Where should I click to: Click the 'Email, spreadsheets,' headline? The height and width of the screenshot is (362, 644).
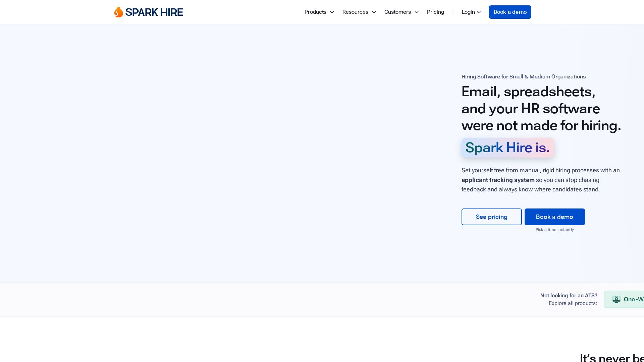(529, 92)
